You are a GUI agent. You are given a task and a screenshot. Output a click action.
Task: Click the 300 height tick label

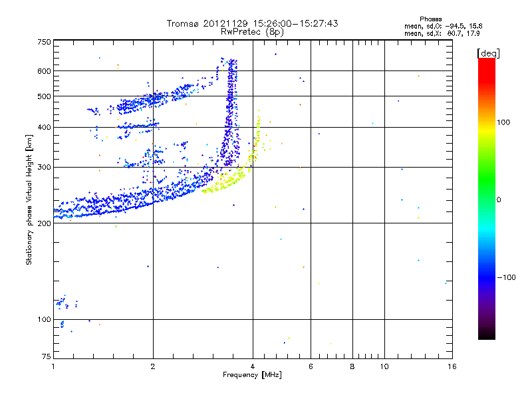point(44,167)
